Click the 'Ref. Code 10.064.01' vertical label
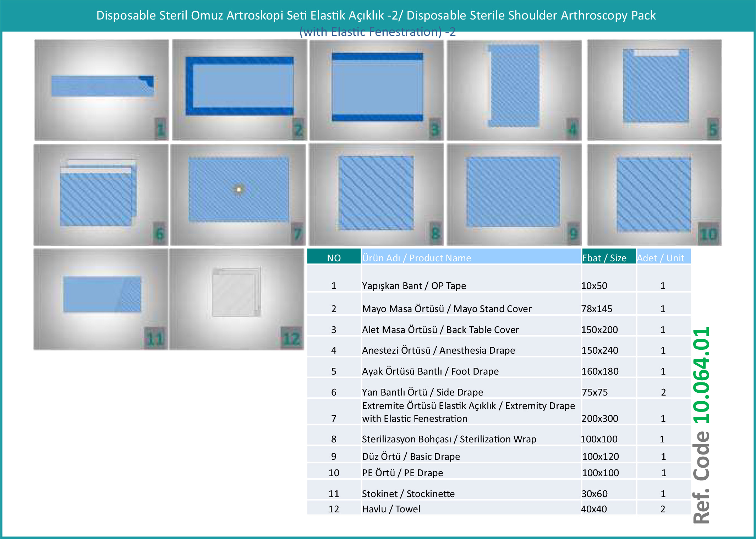The image size is (756, 539). pos(701,425)
